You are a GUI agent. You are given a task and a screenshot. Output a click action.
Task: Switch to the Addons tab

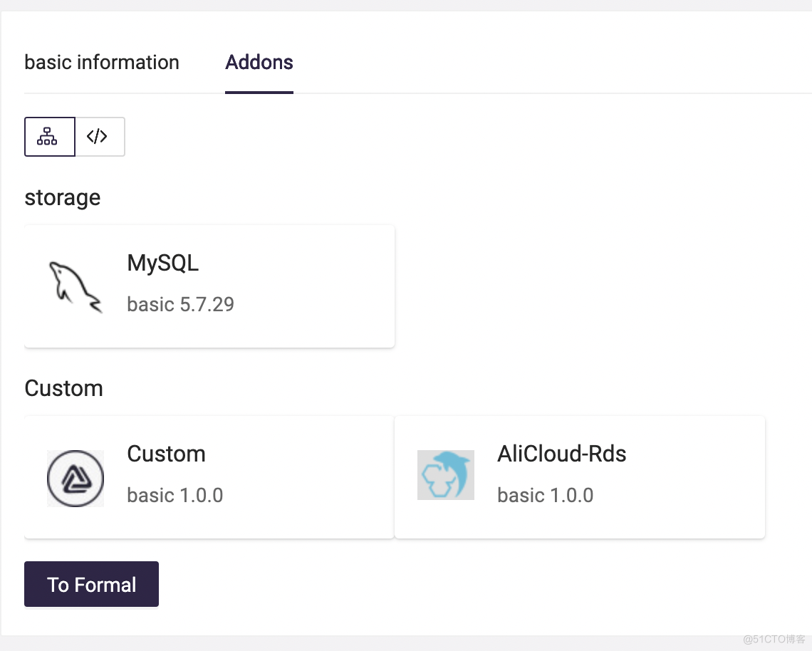click(259, 63)
